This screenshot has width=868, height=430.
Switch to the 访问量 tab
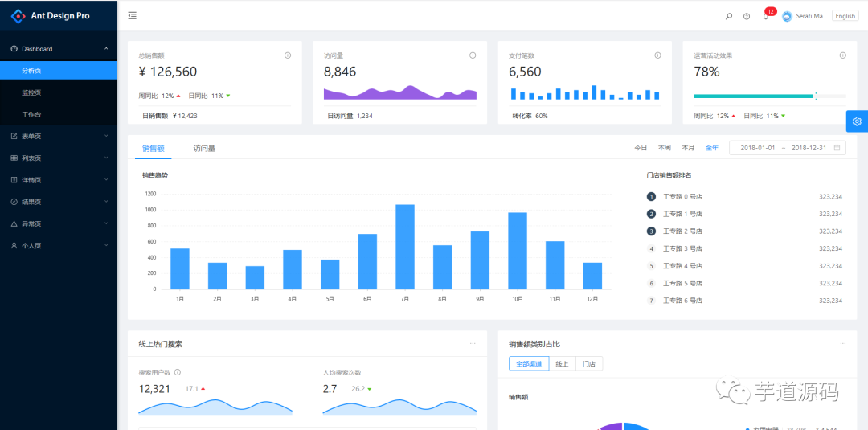click(x=204, y=148)
